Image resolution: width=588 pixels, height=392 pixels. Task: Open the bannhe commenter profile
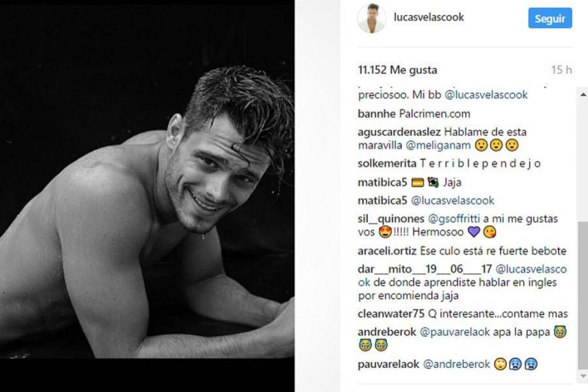click(376, 114)
